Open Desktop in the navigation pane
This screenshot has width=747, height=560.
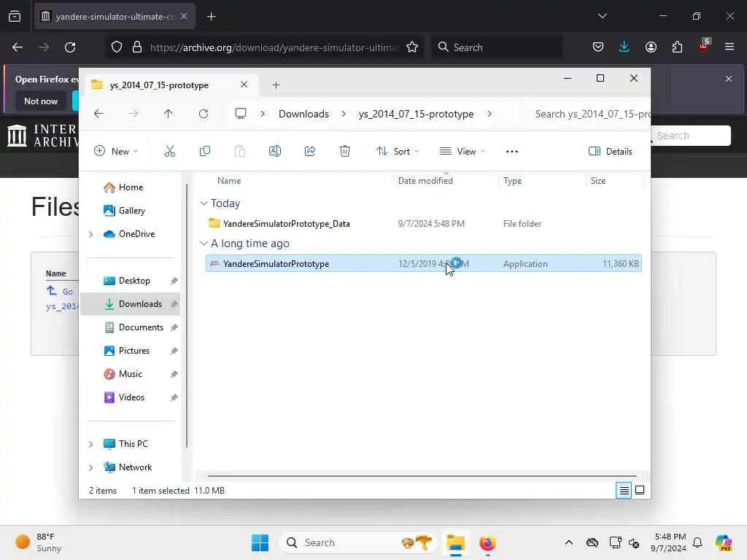[x=130, y=281]
